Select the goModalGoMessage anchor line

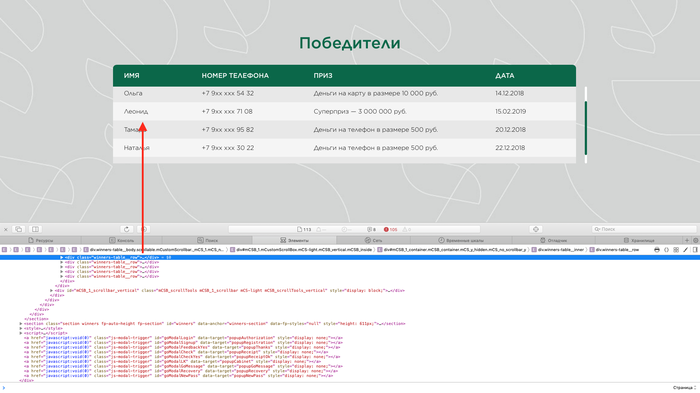click(183, 366)
